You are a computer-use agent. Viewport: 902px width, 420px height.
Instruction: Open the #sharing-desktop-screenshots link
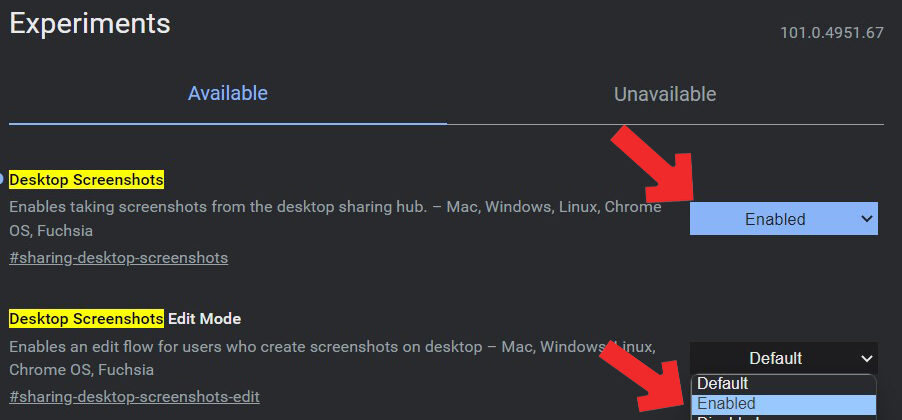tap(118, 258)
